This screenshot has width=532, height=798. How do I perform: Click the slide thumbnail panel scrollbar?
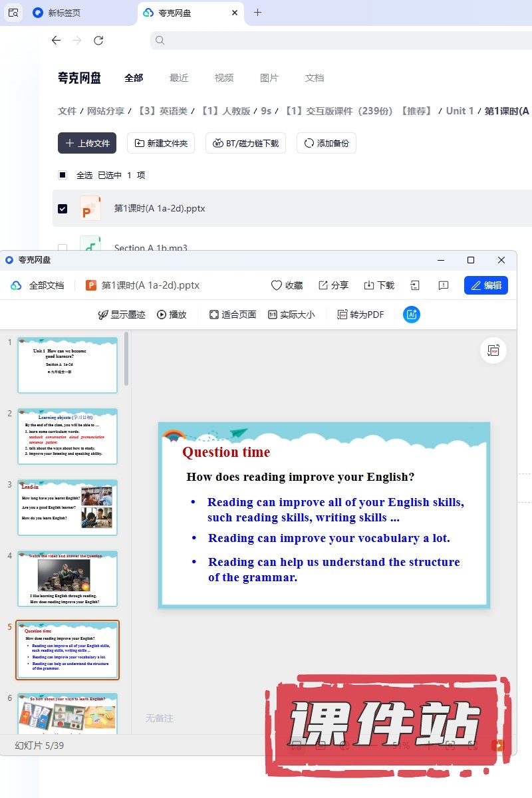pyautogui.click(x=126, y=359)
